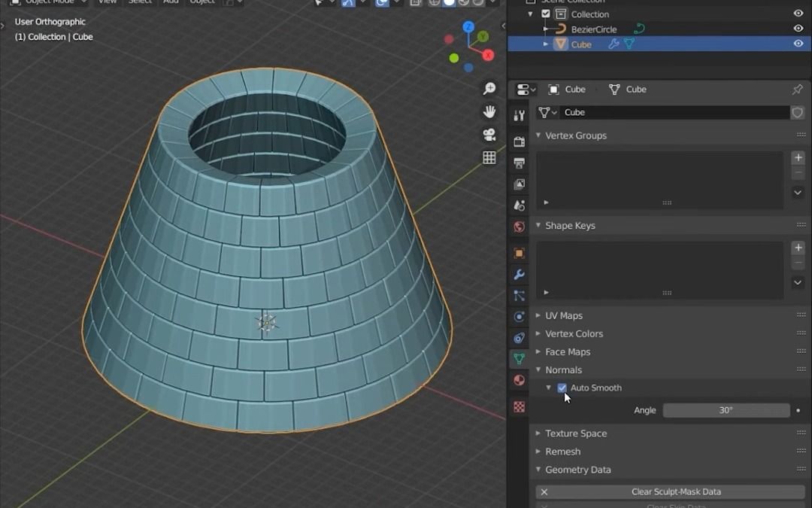Collapse the Geometry Data panel

pyautogui.click(x=538, y=470)
